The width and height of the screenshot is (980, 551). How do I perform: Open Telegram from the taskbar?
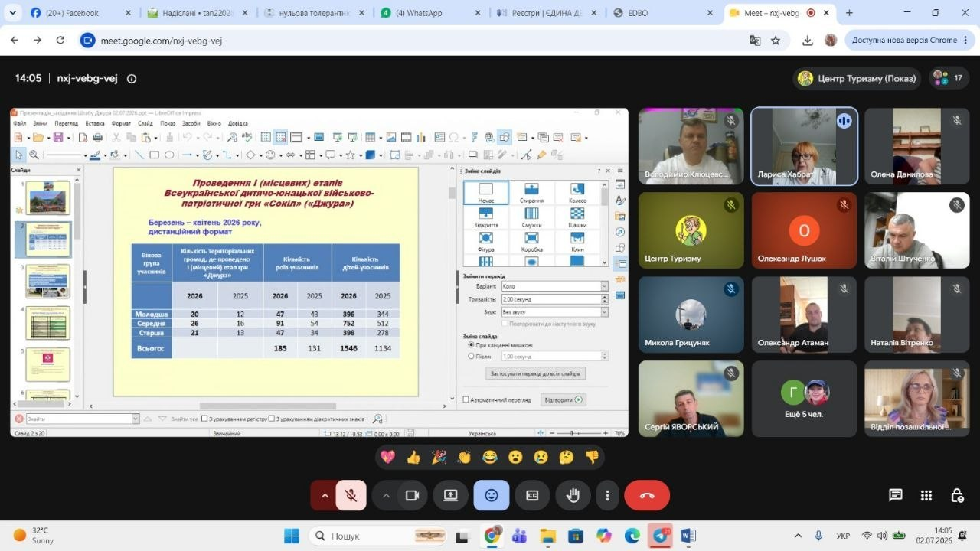pyautogui.click(x=660, y=536)
